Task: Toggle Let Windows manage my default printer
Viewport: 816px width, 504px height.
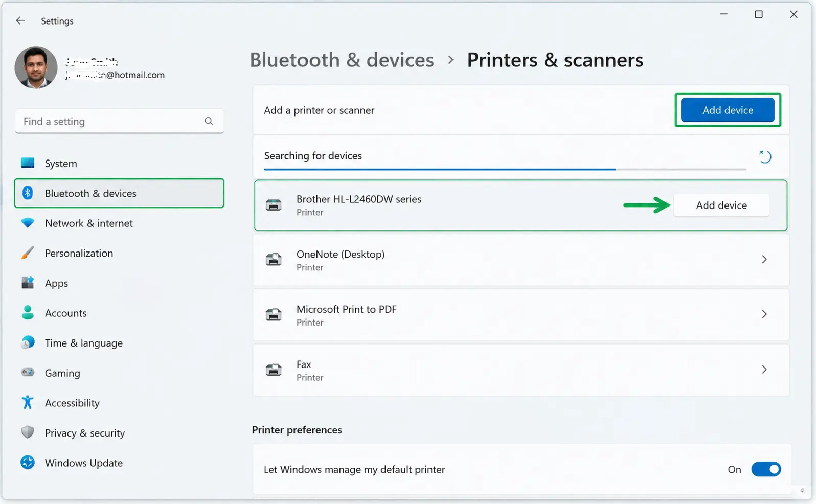Action: tap(766, 469)
